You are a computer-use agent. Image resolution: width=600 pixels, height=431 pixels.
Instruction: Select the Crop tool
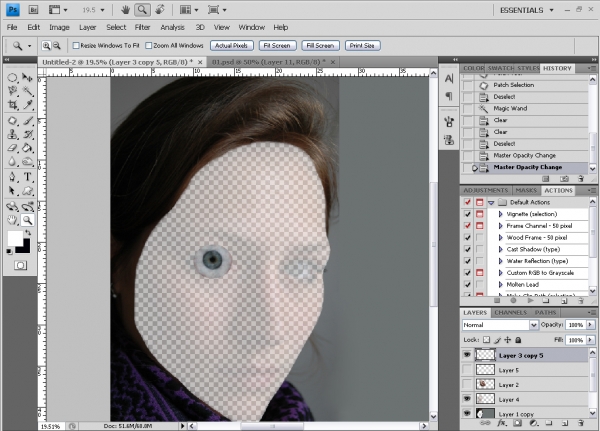point(12,104)
